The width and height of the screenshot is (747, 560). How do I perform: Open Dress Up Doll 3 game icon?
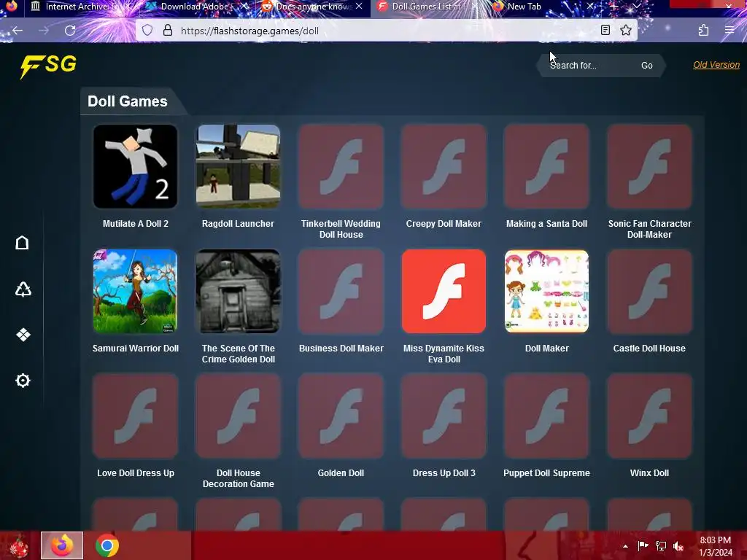[444, 416]
